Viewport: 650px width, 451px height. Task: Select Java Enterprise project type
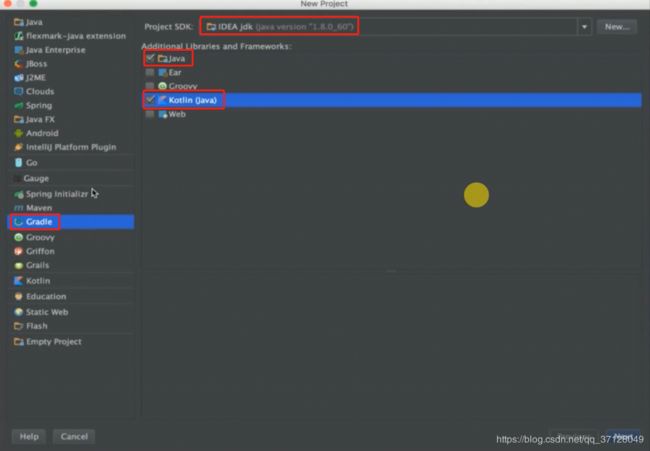[56, 50]
